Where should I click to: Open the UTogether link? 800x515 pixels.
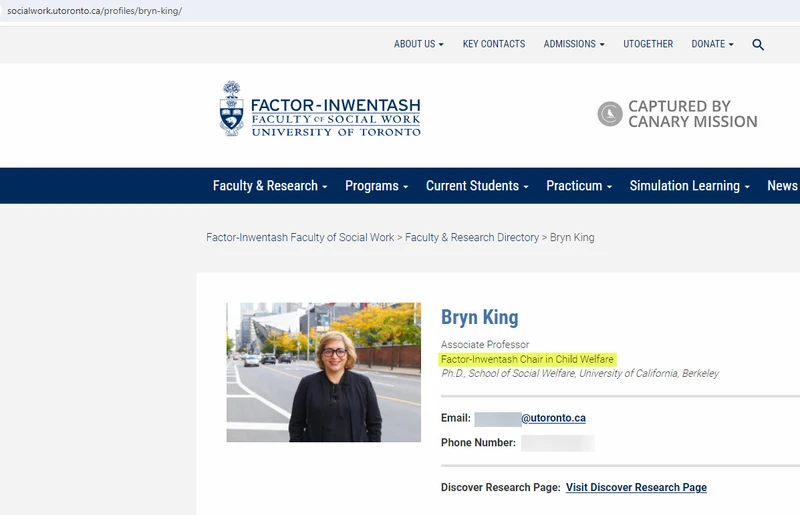point(648,44)
